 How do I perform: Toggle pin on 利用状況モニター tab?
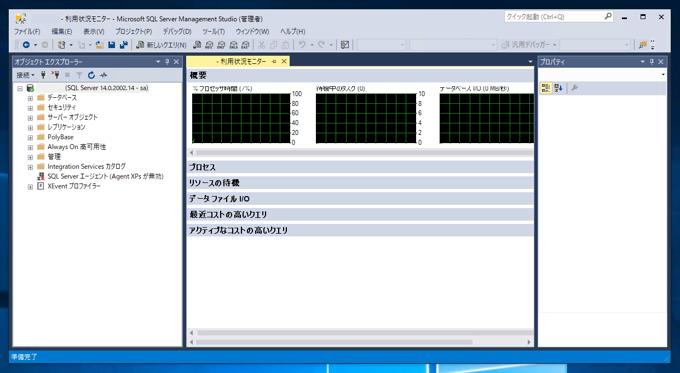(274, 62)
